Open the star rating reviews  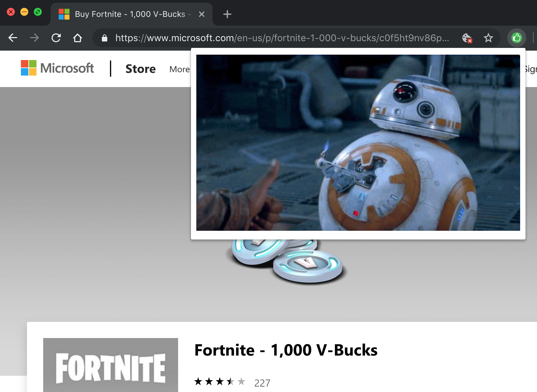[x=220, y=382]
